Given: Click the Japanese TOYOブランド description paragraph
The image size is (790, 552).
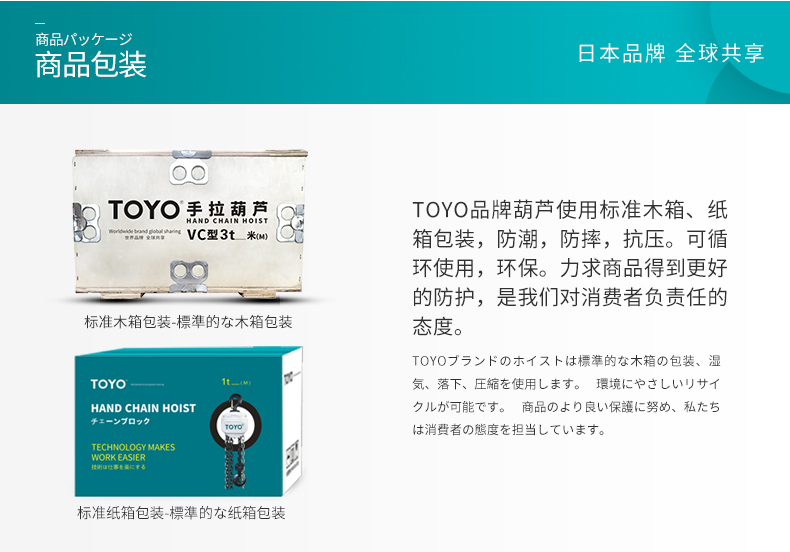Looking at the screenshot, I should (x=566, y=395).
